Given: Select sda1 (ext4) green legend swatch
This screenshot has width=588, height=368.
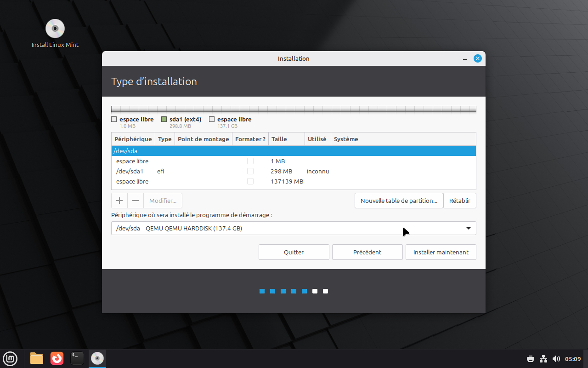Looking at the screenshot, I should pos(164,120).
